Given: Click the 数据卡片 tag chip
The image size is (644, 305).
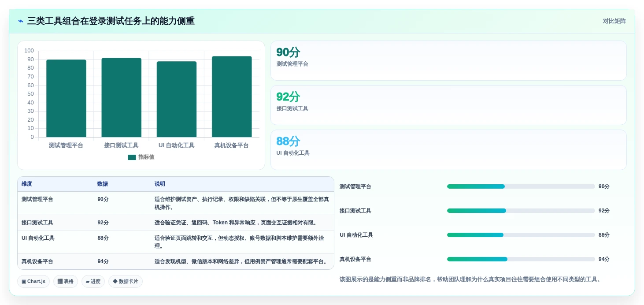Looking at the screenshot, I should 126,281.
